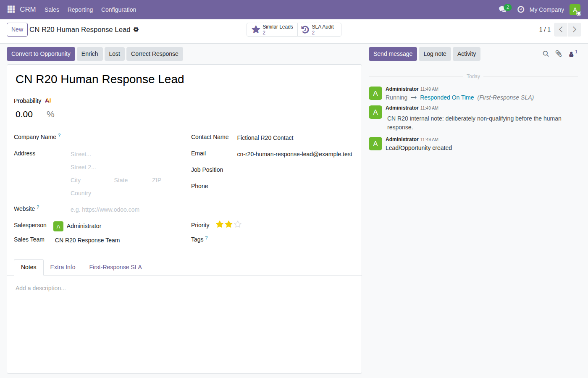Go to previous record arrow
588x378 pixels.
561,29
